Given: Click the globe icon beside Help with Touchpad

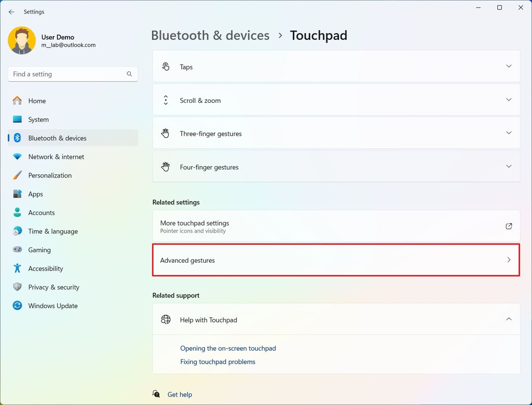Looking at the screenshot, I should point(166,319).
